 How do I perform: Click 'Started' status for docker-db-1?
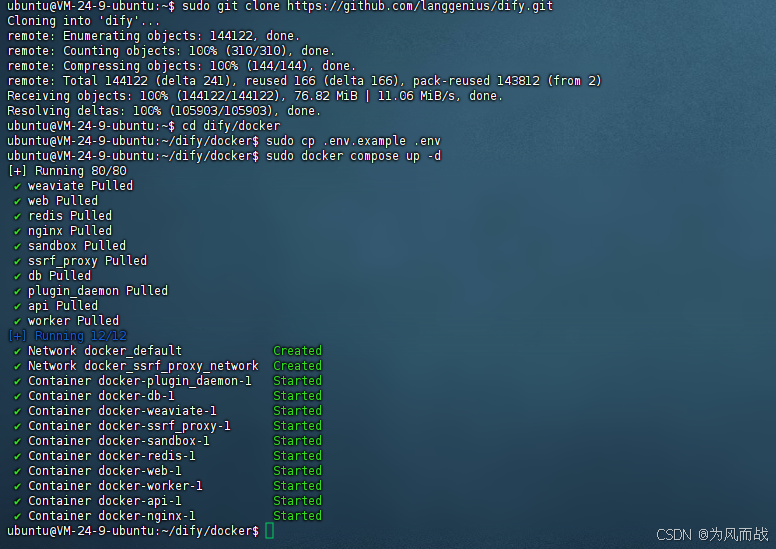tap(297, 396)
